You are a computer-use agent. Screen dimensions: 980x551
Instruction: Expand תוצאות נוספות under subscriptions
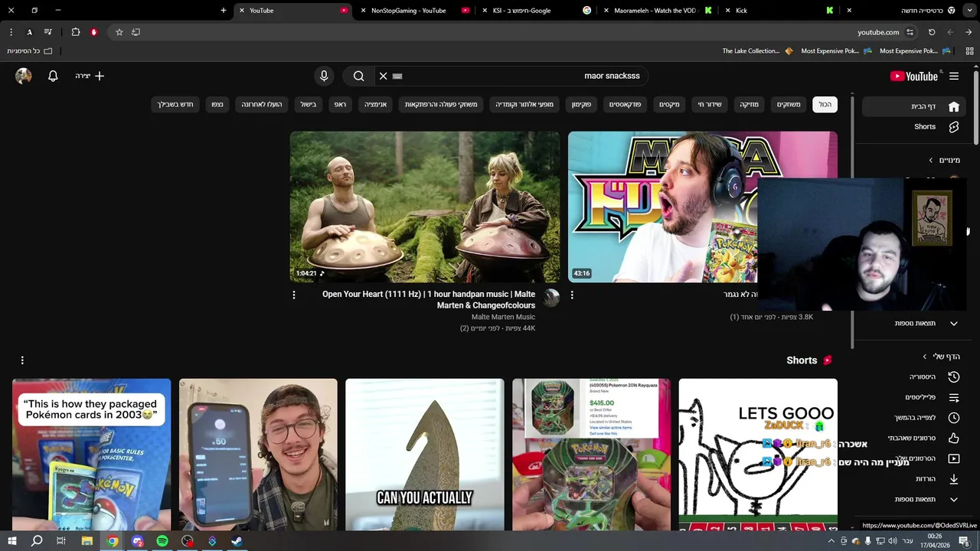click(x=913, y=323)
